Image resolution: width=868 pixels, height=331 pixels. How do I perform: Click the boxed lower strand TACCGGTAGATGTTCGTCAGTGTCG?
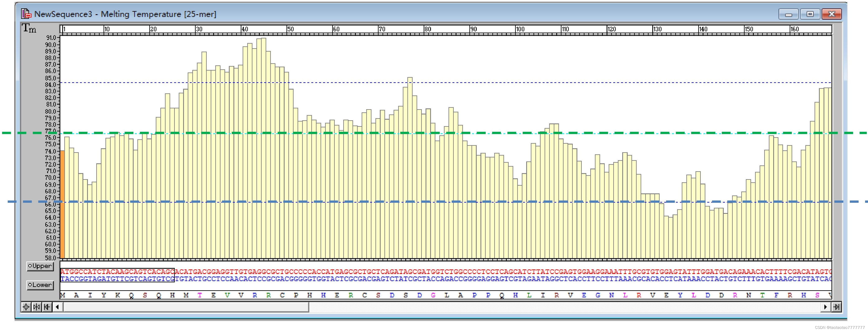pyautogui.click(x=118, y=279)
